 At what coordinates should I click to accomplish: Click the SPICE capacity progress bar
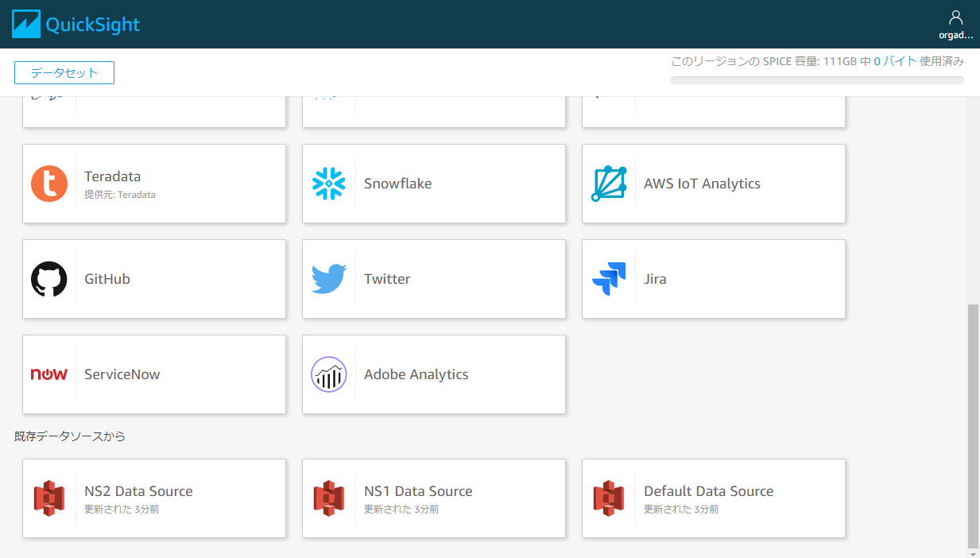(x=817, y=80)
